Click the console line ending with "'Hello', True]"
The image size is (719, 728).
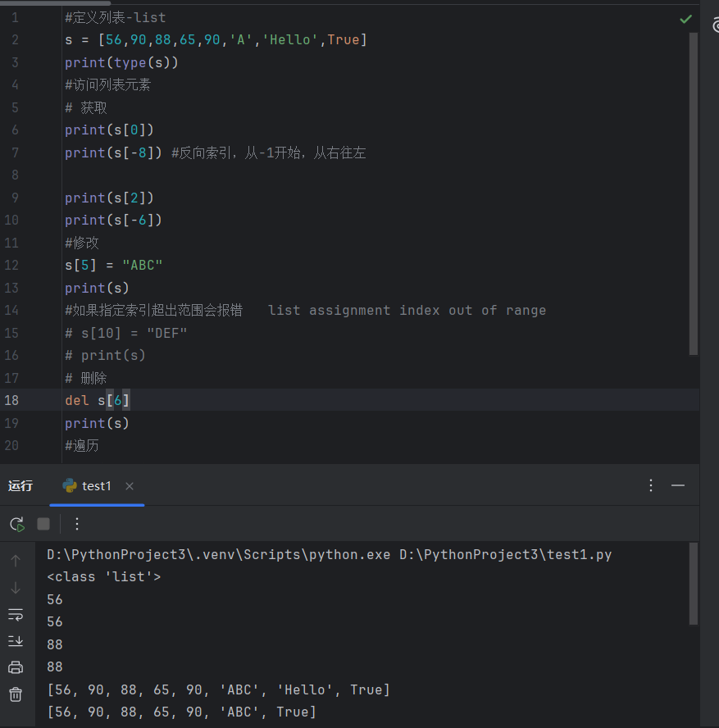218,689
